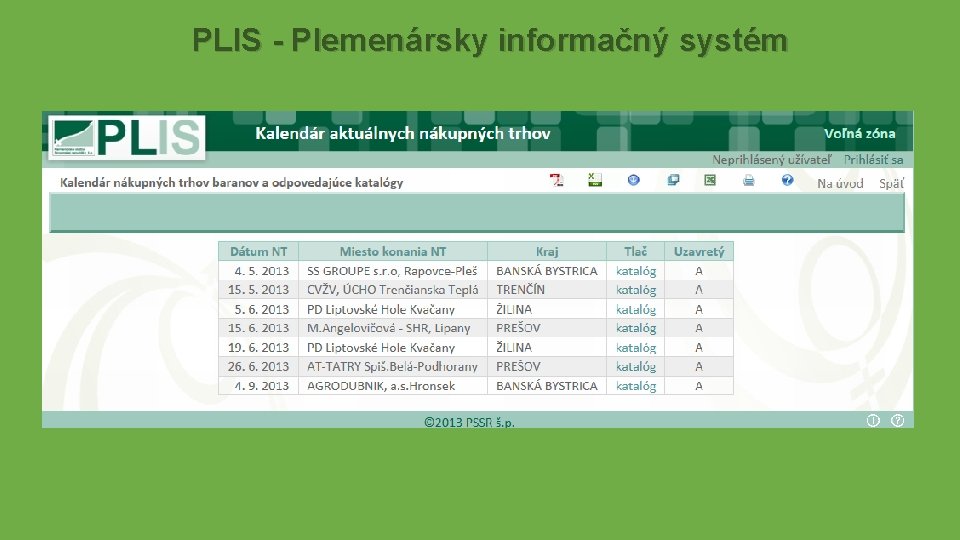The width and height of the screenshot is (960, 540).
Task: Open katalóg for 5. 6. 2013
Action: (x=636, y=309)
